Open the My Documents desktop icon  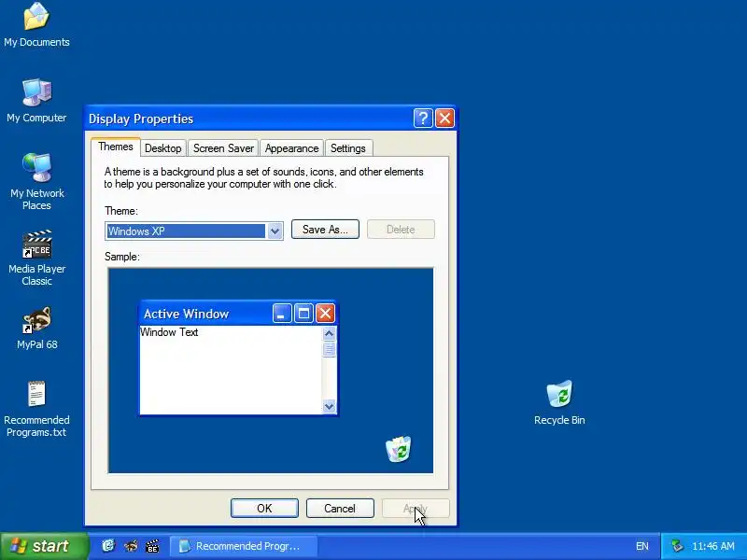(36, 24)
